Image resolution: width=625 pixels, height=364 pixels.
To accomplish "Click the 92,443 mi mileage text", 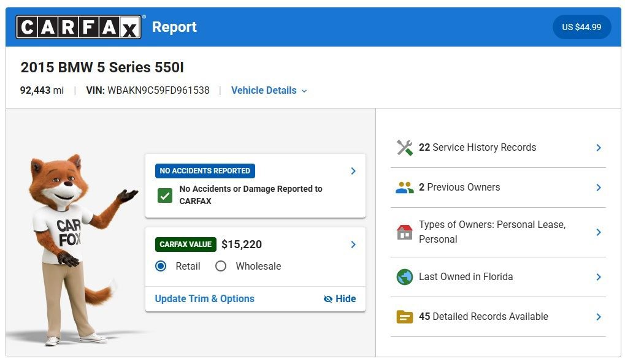I will tap(42, 91).
